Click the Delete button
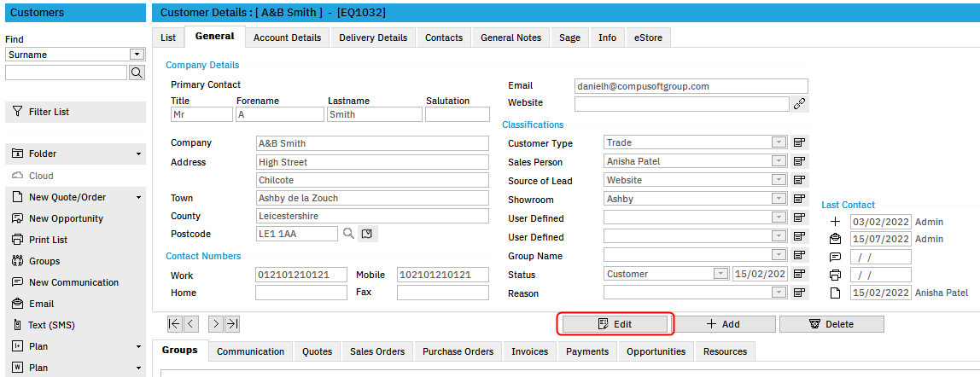The image size is (980, 377). pos(831,324)
